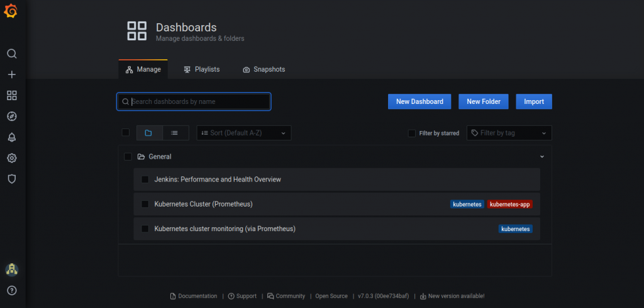Switch to list view layout
Image resolution: width=644 pixels, height=308 pixels.
[x=175, y=133]
